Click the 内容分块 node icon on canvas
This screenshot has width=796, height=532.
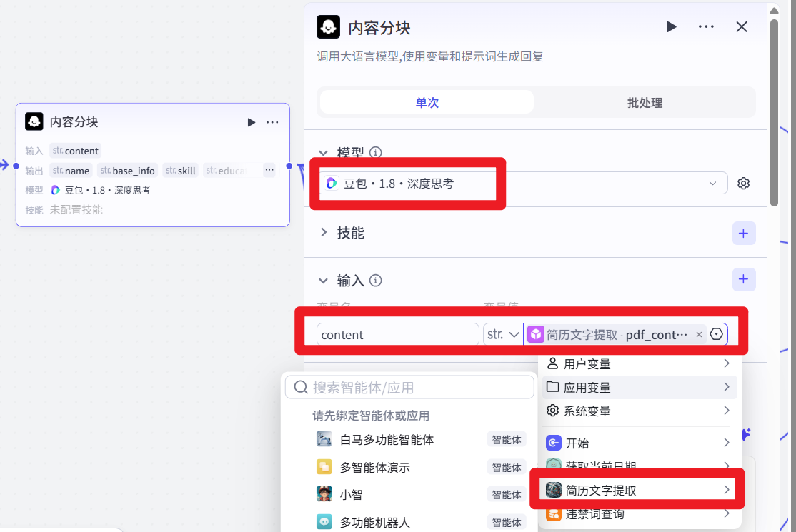click(x=34, y=121)
